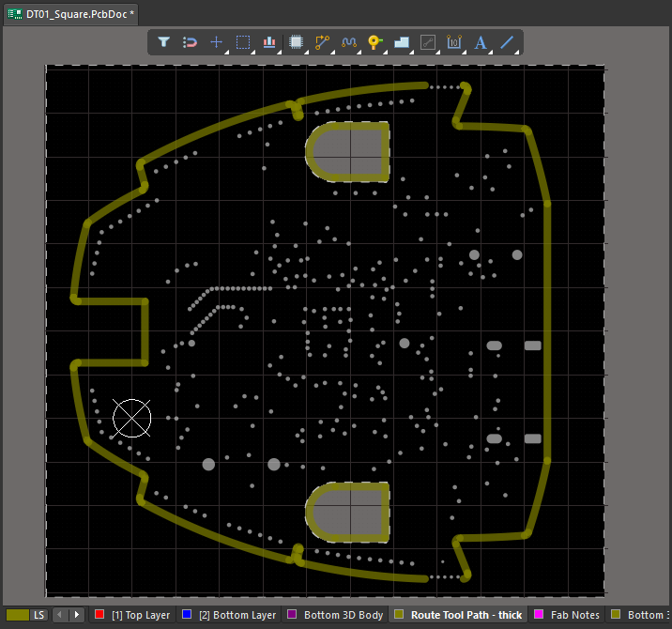Screen dimensions: 672x629
Task: Click the blue Bottom Layer color swatch
Action: pyautogui.click(x=187, y=614)
